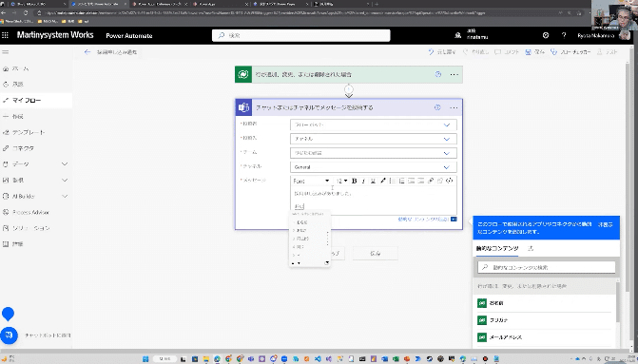Open the Flow checker
Image resolution: width=638 pixels, height=364 pixels.
[x=570, y=52]
